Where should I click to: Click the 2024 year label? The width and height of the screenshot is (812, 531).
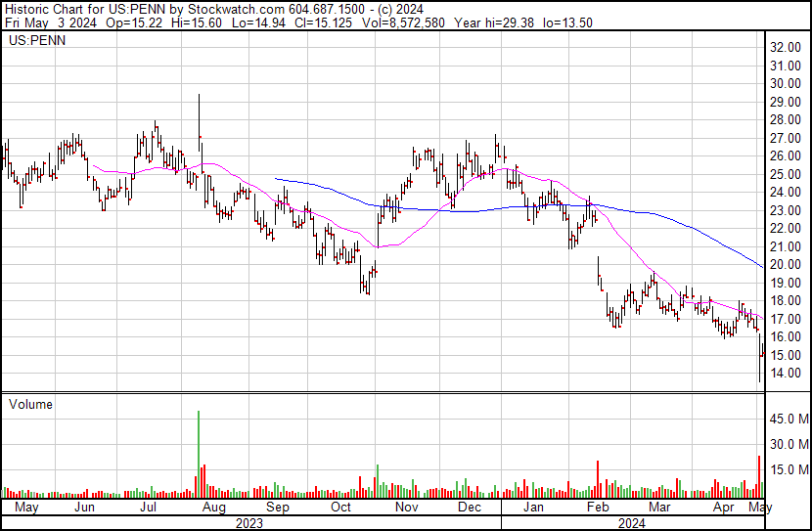pos(631,523)
